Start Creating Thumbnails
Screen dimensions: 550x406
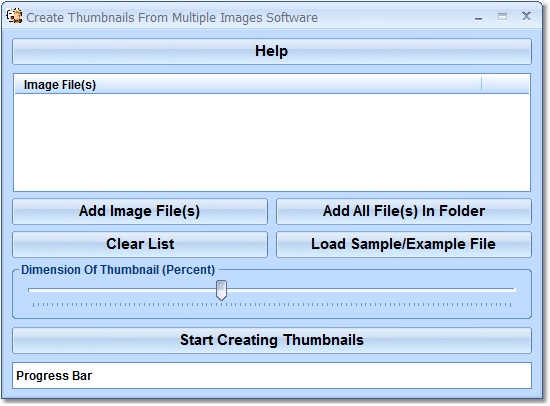(x=272, y=340)
